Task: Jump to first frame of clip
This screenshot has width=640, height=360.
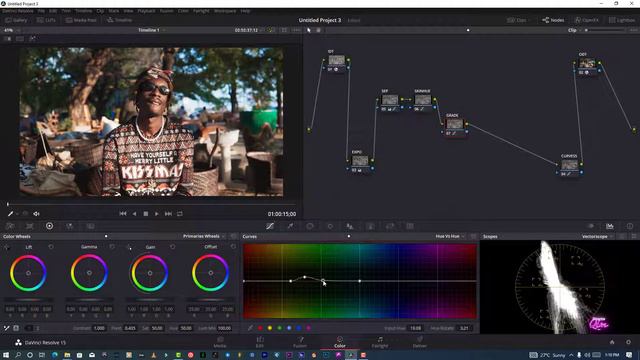Action: click(x=122, y=213)
